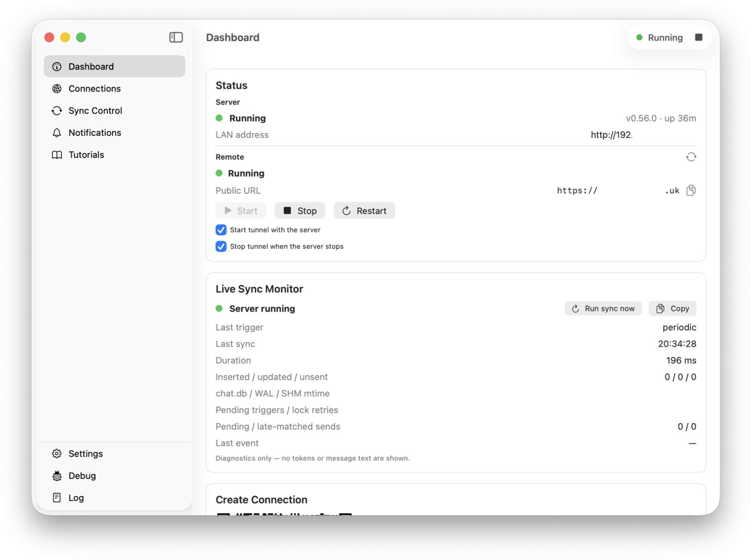Viewport: 751px width, 560px height.
Task: Toggle the sidebar panel icon
Action: click(176, 37)
